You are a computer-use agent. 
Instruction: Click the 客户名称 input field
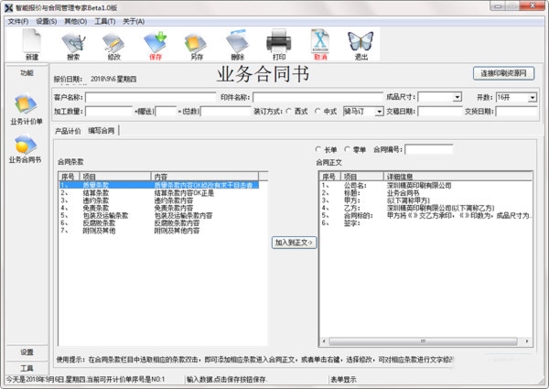(x=151, y=97)
